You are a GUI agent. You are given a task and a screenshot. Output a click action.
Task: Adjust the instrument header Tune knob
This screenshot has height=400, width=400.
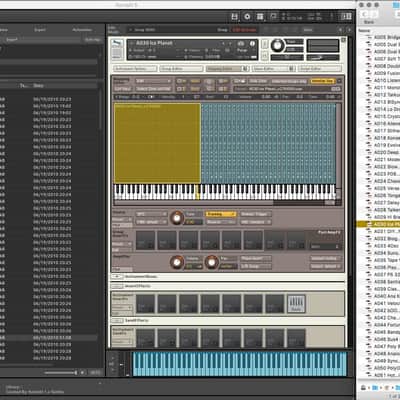[x=277, y=45]
